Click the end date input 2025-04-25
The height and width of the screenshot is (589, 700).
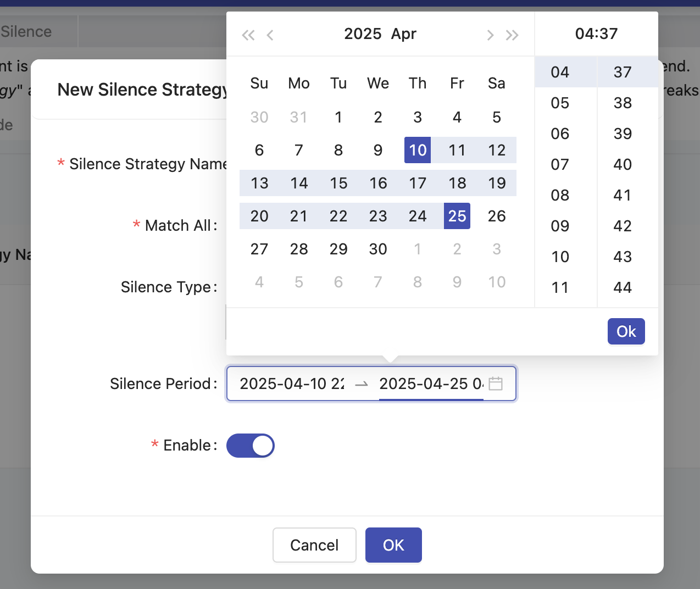(x=431, y=384)
